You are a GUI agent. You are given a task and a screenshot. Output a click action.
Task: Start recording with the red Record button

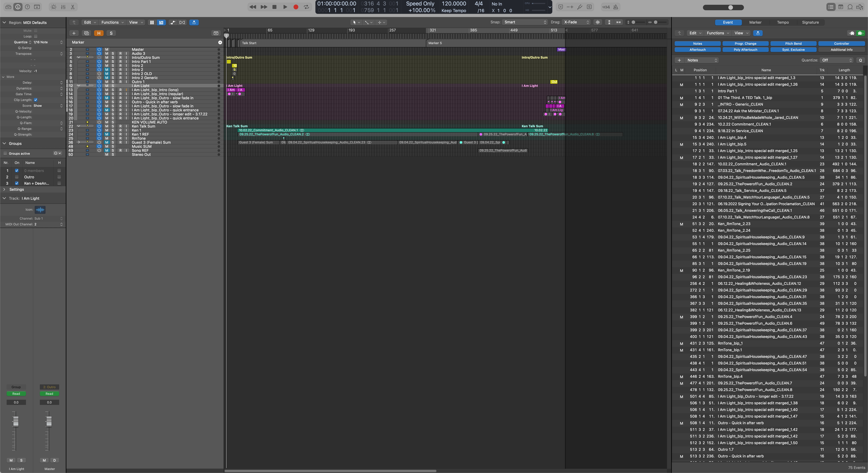coord(295,7)
